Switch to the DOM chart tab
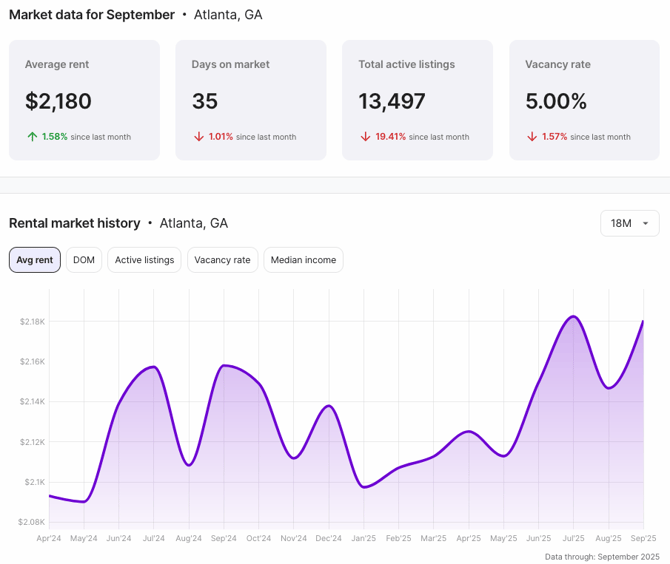The height and width of the screenshot is (564, 670). [84, 260]
